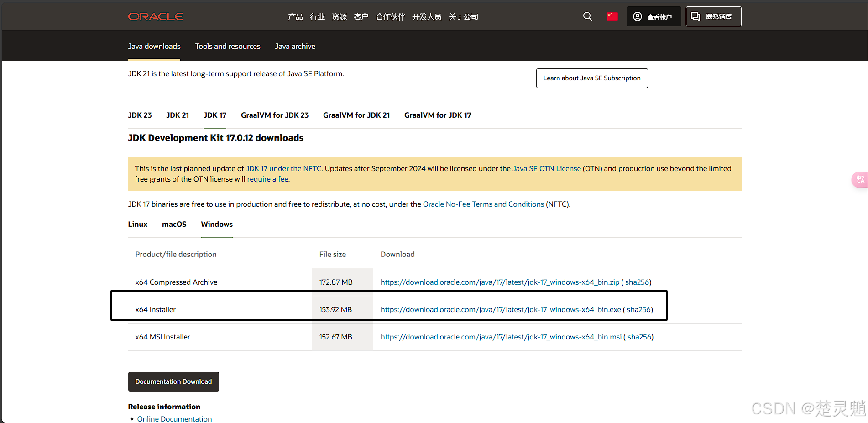Open the 开发人员 menu
This screenshot has height=423, width=868.
tap(427, 17)
